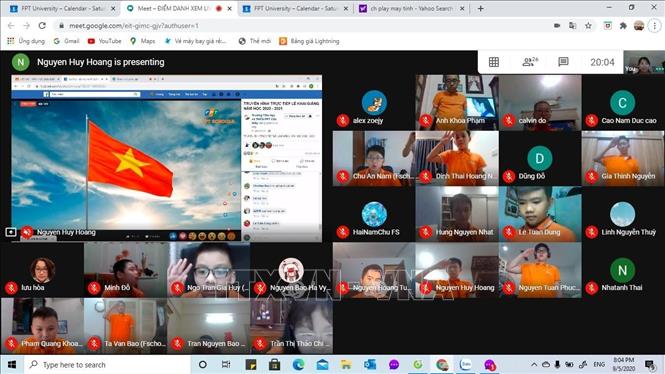665x374 pixels.
Task: Open the Ứng dụng apps shortcut
Action: tap(26, 41)
